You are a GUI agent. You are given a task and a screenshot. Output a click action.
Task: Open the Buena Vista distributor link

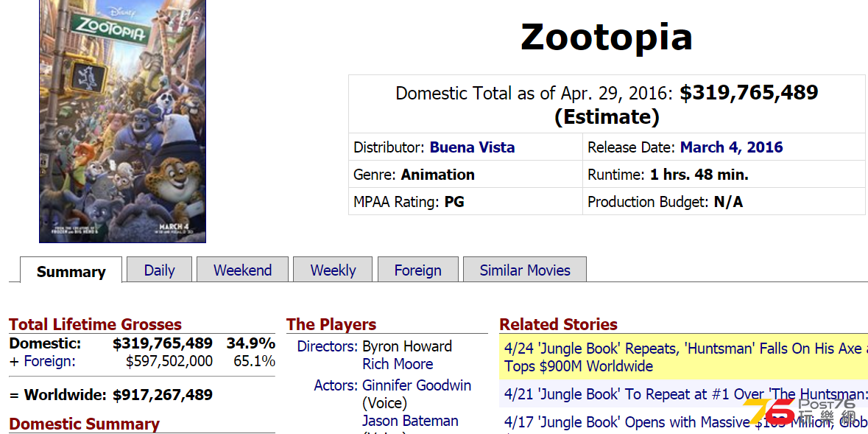pos(472,147)
